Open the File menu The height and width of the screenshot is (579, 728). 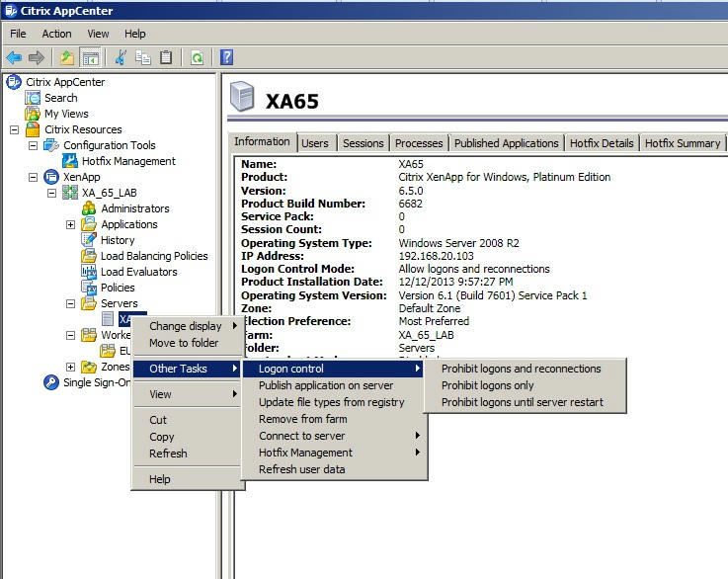tap(18, 34)
